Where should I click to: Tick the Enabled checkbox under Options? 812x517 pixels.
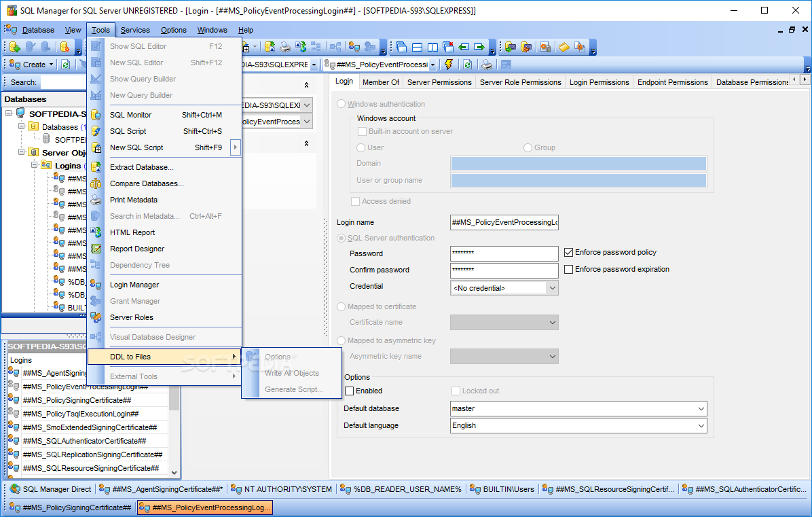(350, 391)
